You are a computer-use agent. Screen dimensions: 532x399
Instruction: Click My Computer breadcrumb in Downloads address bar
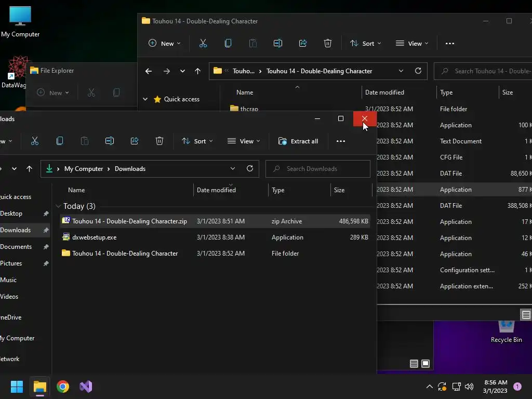coord(84,169)
